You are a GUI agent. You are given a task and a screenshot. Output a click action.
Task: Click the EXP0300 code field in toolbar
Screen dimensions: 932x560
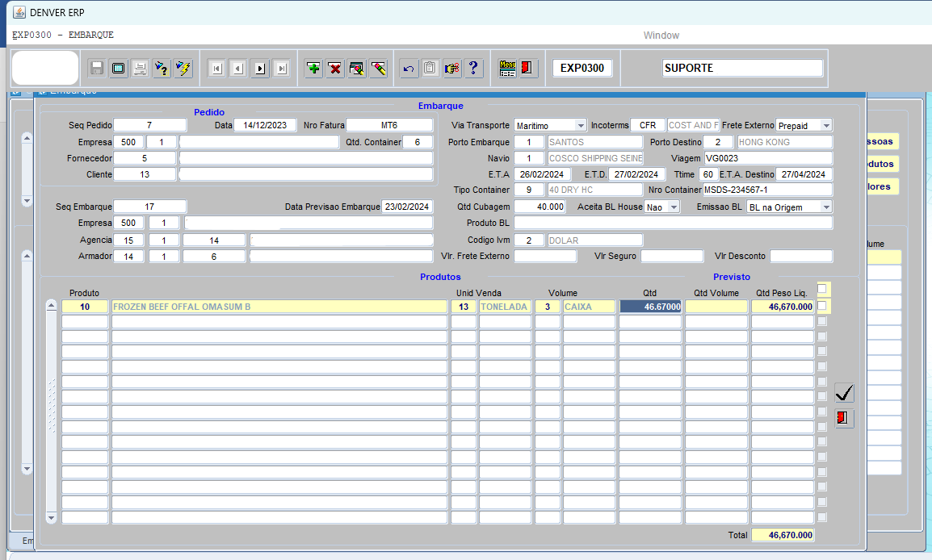click(582, 68)
